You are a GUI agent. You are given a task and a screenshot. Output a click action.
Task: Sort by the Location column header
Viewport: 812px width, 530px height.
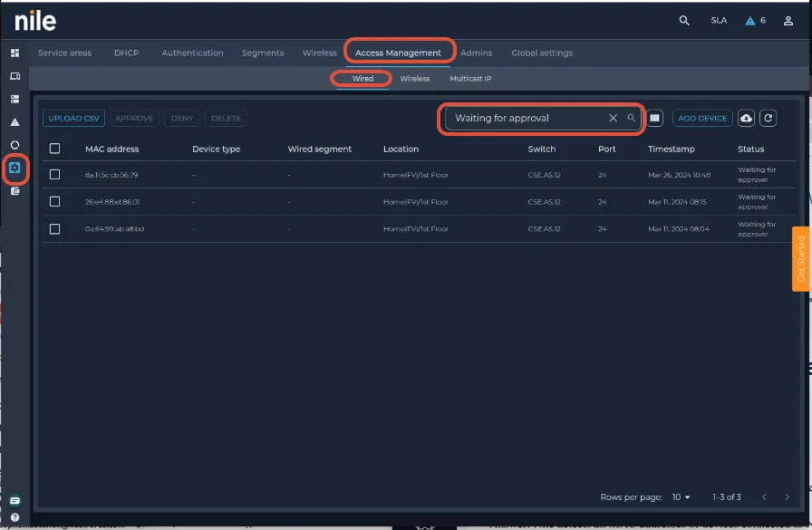click(x=401, y=149)
